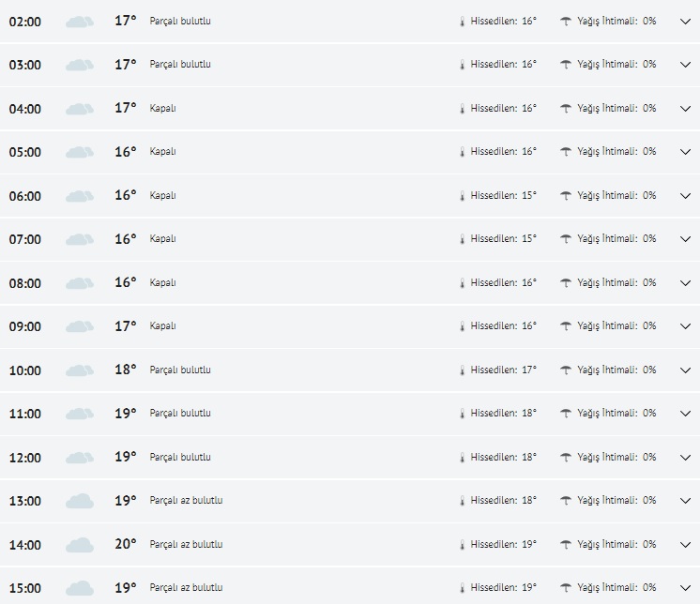Expand the 05:00 row with chevron
This screenshot has width=700, height=604.
(684, 152)
